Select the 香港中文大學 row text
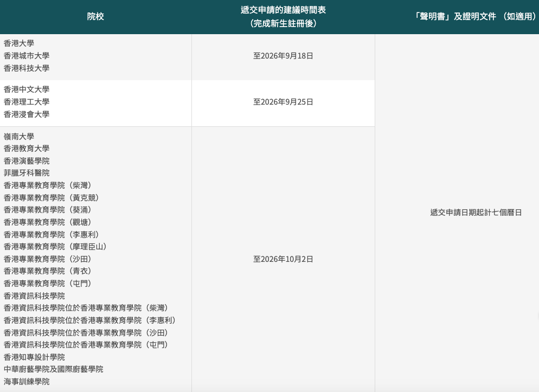Viewport: 539px width, 392px height. click(27, 89)
